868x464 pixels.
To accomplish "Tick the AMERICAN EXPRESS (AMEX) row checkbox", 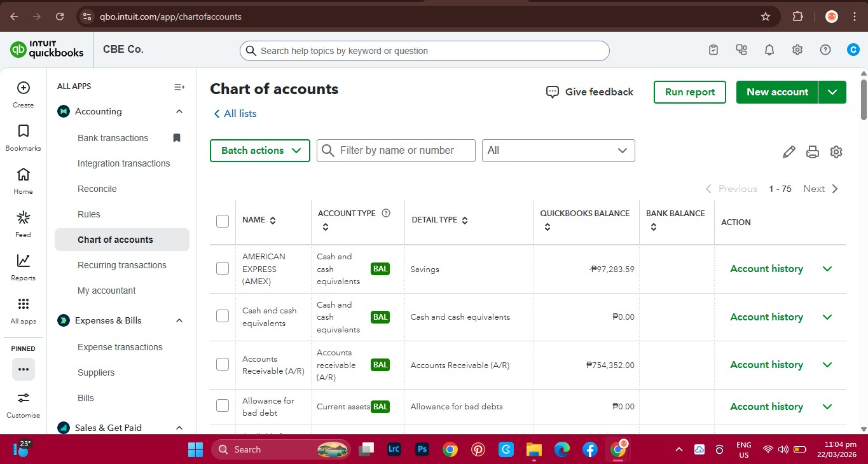I will pos(223,268).
